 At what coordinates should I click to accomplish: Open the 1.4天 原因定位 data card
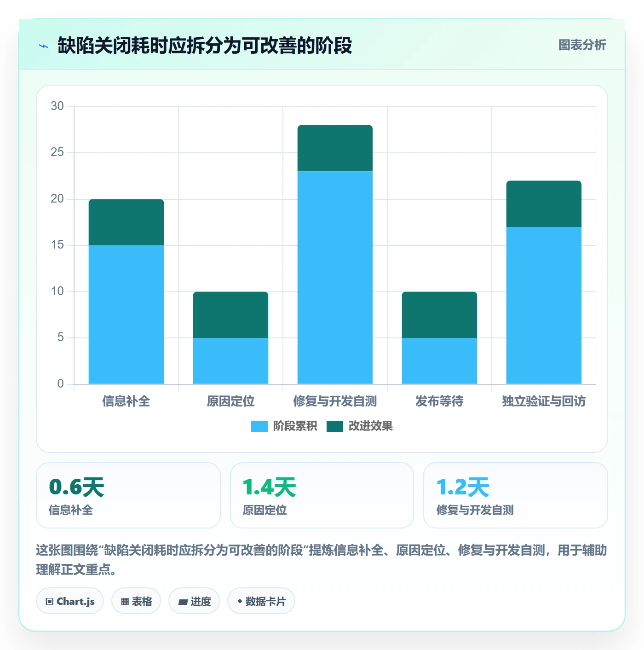[x=322, y=495]
